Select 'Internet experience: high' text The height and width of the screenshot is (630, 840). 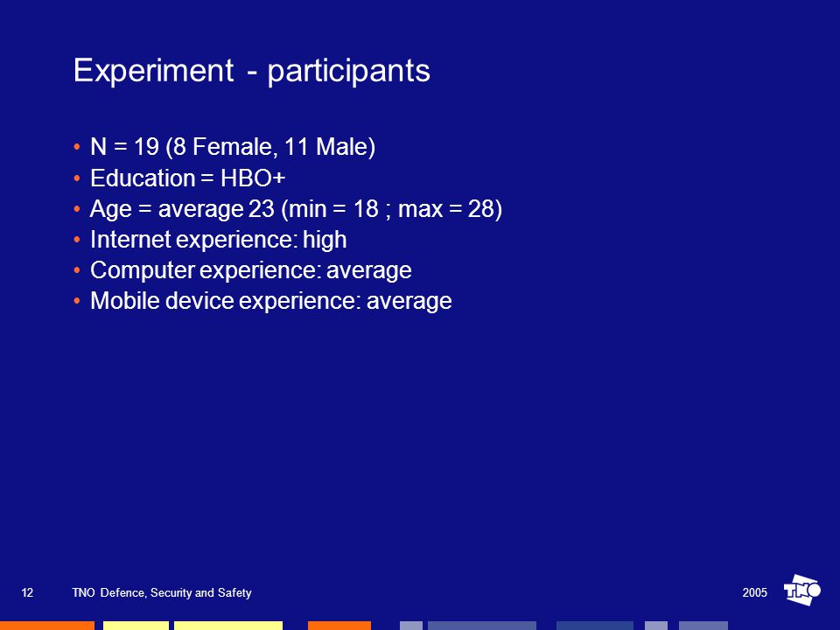(x=218, y=240)
